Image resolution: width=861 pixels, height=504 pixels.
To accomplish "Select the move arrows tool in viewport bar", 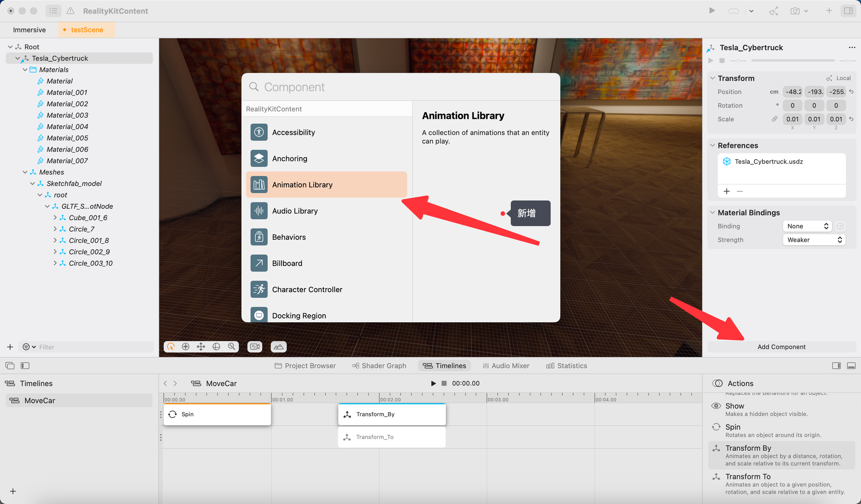I will [201, 346].
